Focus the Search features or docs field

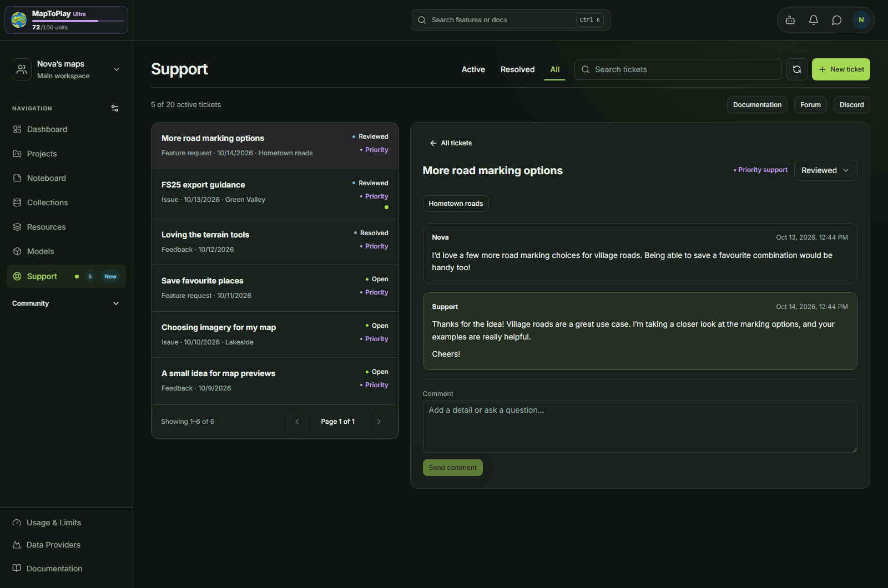tap(511, 20)
